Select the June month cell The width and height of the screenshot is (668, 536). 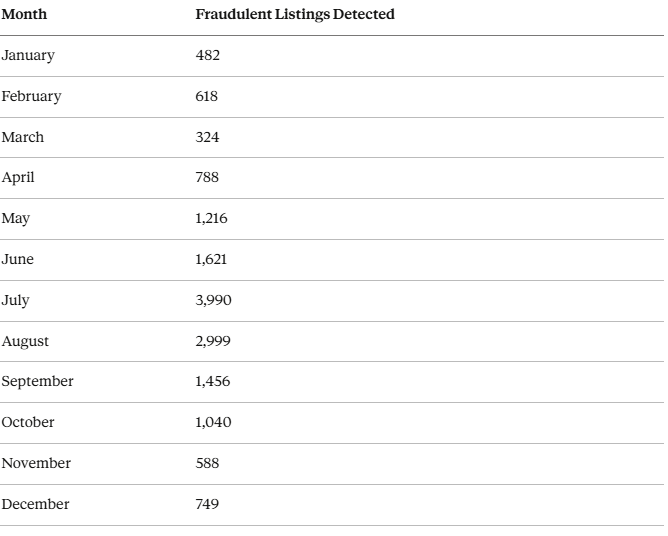(18, 260)
